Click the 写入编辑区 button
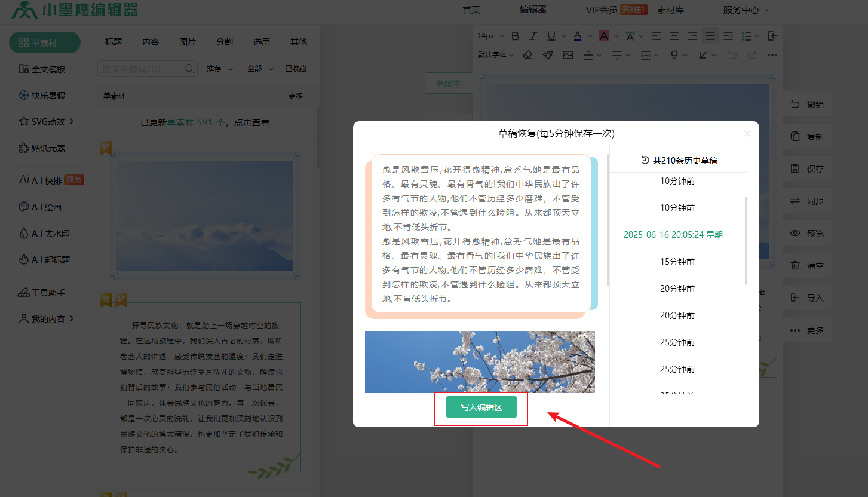The image size is (868, 497). coord(481,408)
